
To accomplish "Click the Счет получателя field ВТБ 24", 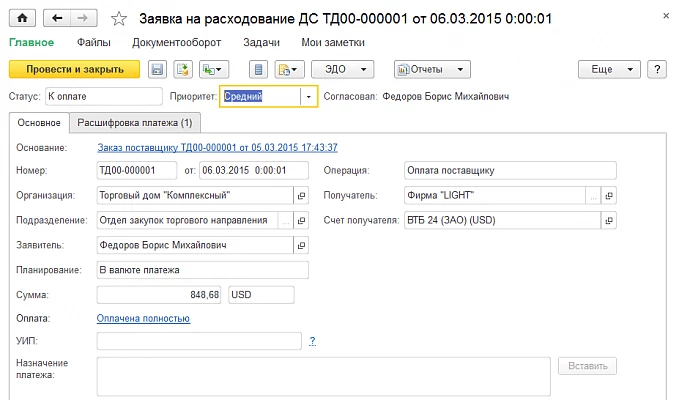I will pyautogui.click(x=502, y=220).
